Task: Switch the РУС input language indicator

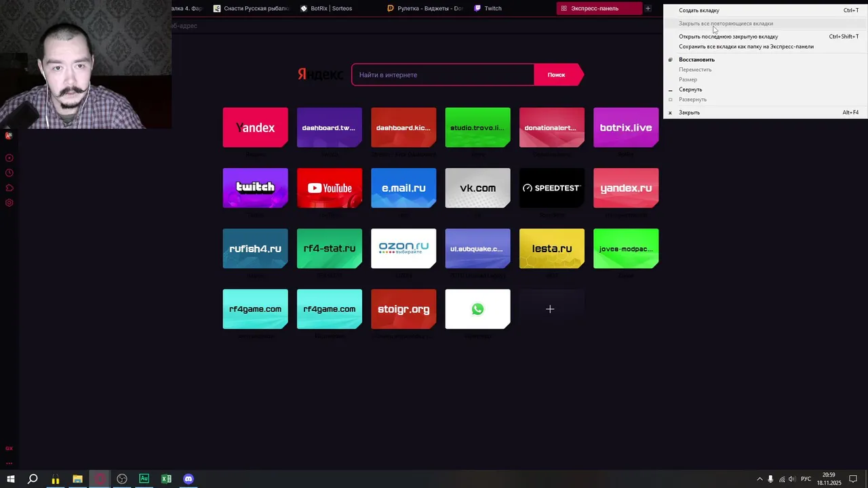Action: (x=806, y=479)
